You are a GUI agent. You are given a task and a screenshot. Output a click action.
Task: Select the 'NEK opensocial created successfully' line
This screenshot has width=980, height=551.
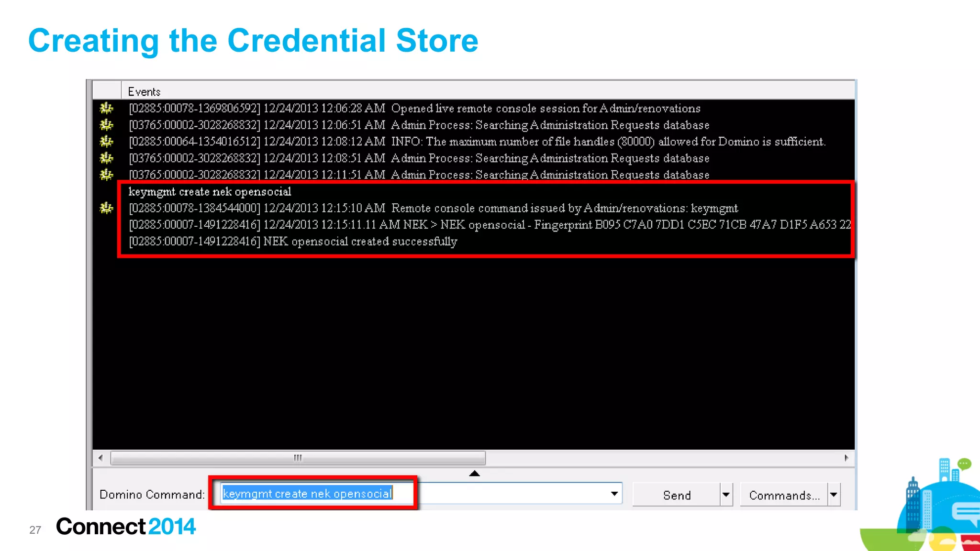tap(293, 242)
